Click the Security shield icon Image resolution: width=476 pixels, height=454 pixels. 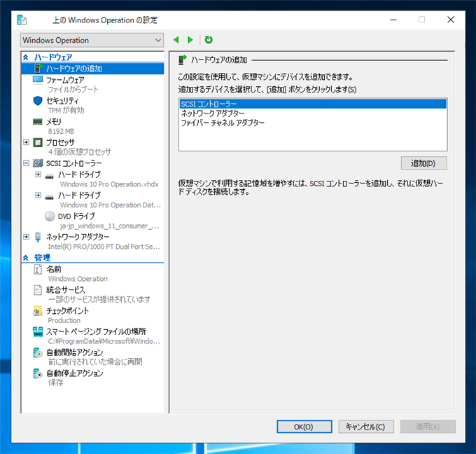(38, 101)
